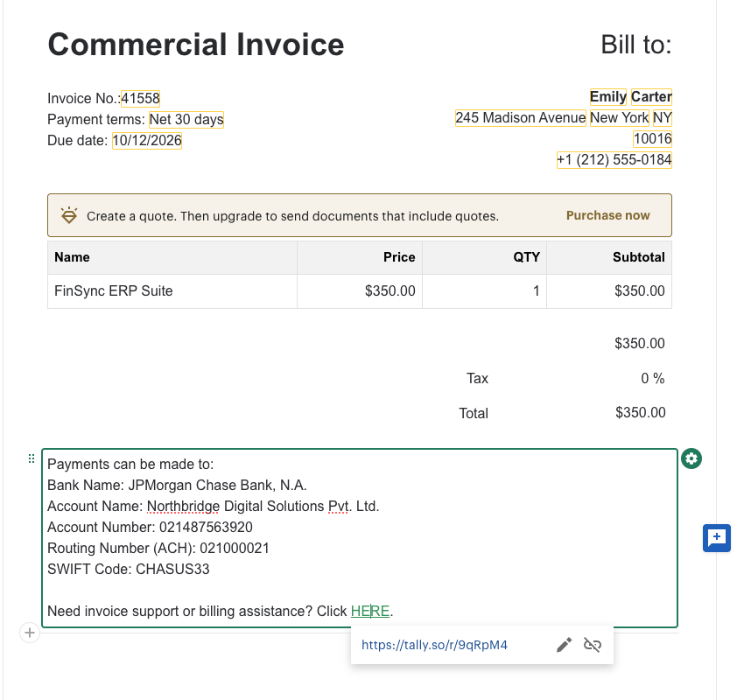The height and width of the screenshot is (700, 737).
Task: Click the Bill to: heading
Action: pos(636,45)
